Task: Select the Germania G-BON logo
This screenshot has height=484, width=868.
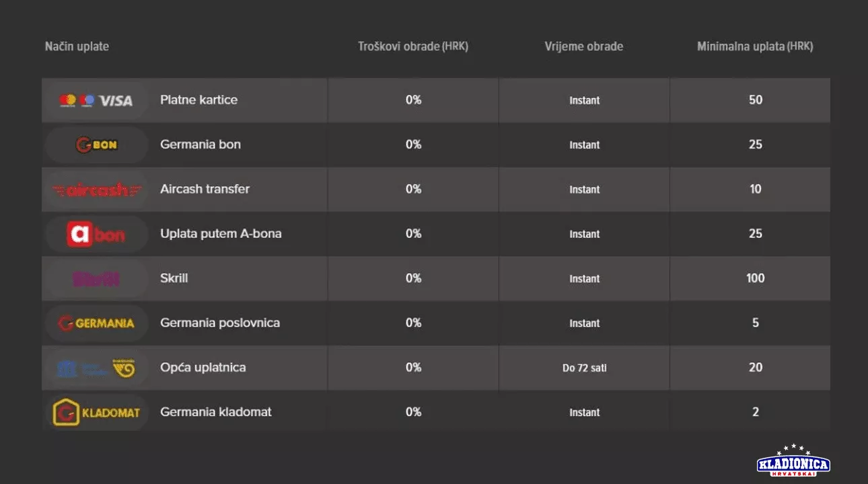Action: [96, 145]
